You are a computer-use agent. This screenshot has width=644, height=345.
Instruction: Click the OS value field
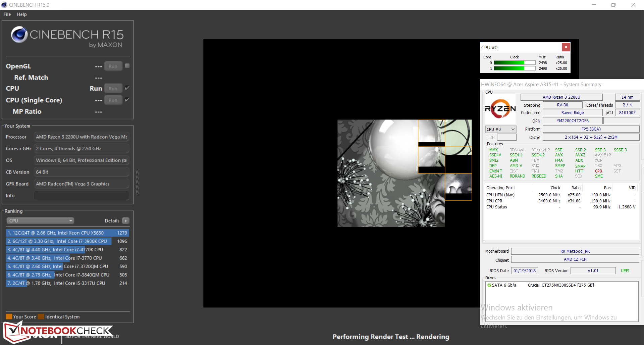pyautogui.click(x=82, y=160)
